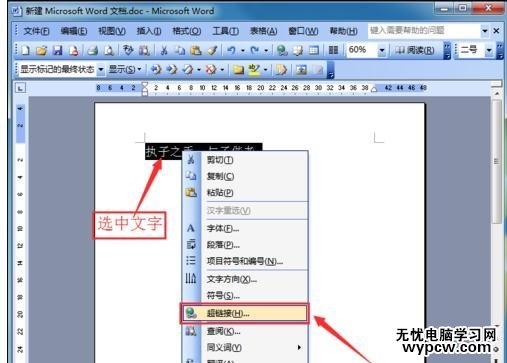Open the Redo history dropdown arrow
The width and height of the screenshot is (507, 363).
point(266,51)
